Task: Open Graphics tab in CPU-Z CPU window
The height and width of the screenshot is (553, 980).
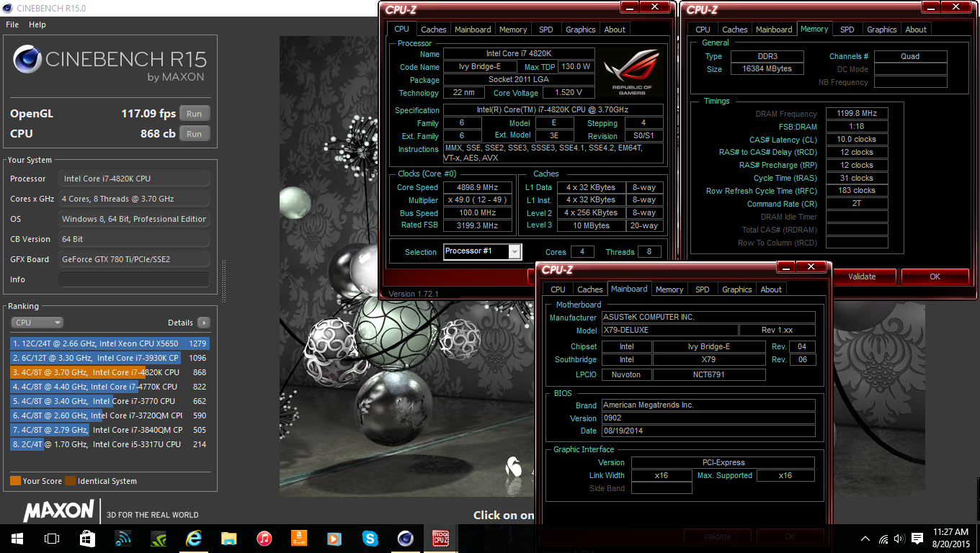Action: (581, 30)
